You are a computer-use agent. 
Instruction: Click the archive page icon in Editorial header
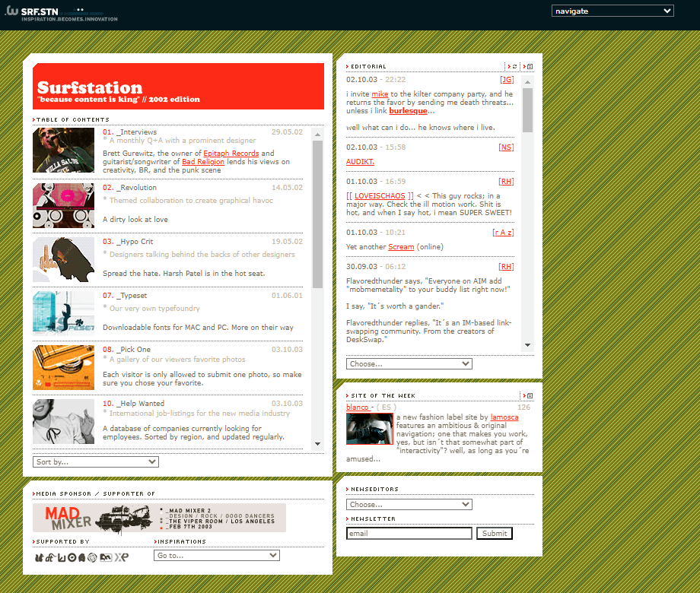pyautogui.click(x=528, y=66)
